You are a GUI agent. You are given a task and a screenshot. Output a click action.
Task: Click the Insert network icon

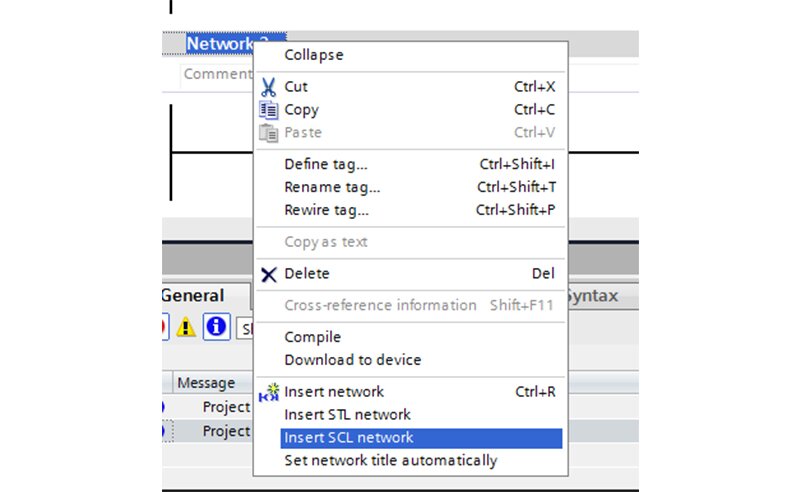pyautogui.click(x=269, y=392)
